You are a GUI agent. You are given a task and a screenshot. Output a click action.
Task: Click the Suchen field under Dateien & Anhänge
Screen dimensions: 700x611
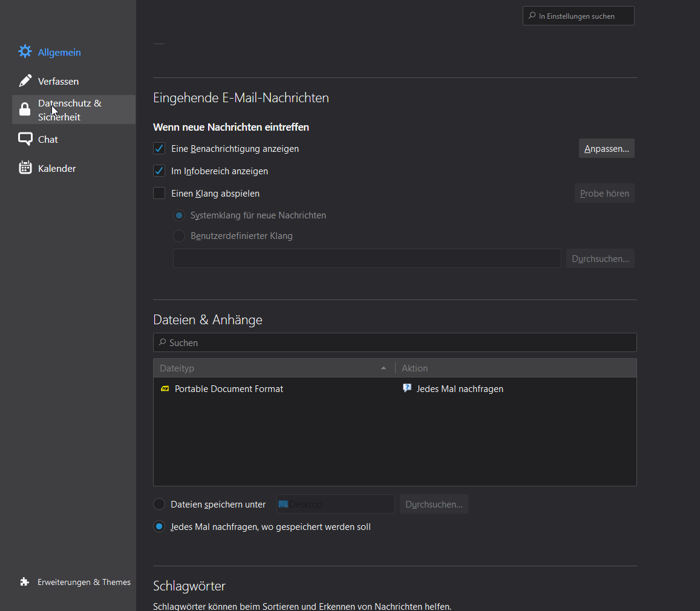pos(394,342)
